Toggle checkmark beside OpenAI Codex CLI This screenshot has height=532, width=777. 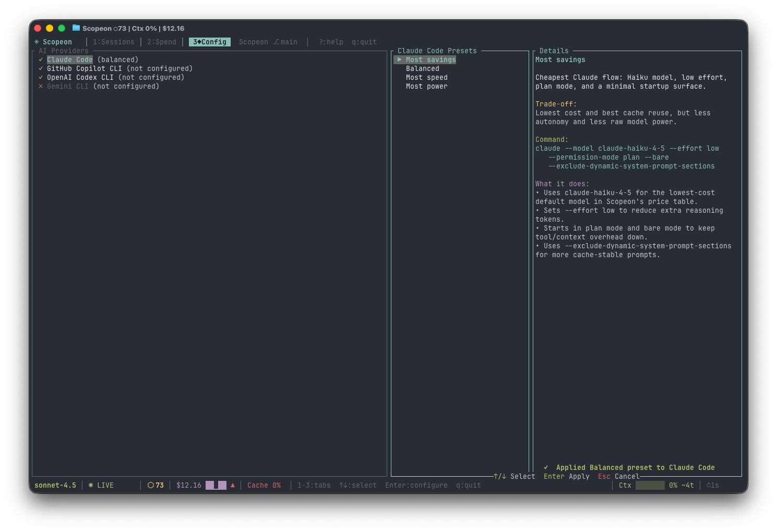click(x=41, y=77)
